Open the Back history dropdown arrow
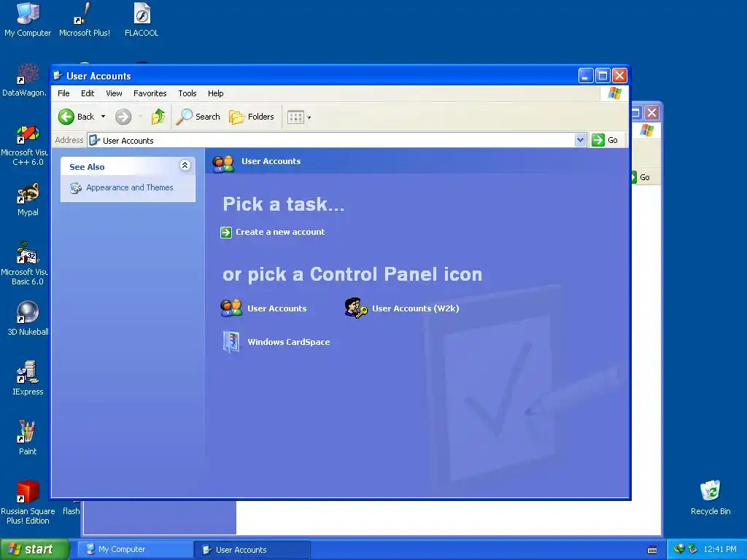 (x=103, y=117)
